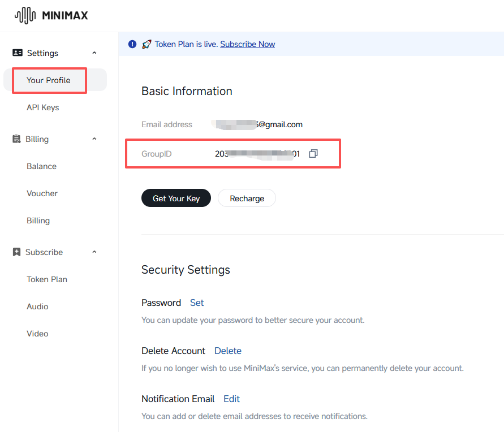Click the GroupID label
The width and height of the screenshot is (504, 432).
pos(157,154)
